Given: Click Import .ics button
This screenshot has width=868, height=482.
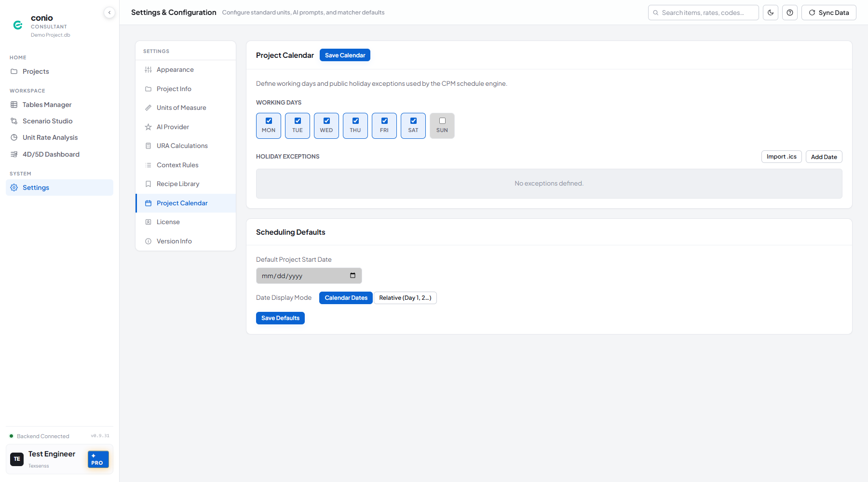Looking at the screenshot, I should pyautogui.click(x=782, y=157).
